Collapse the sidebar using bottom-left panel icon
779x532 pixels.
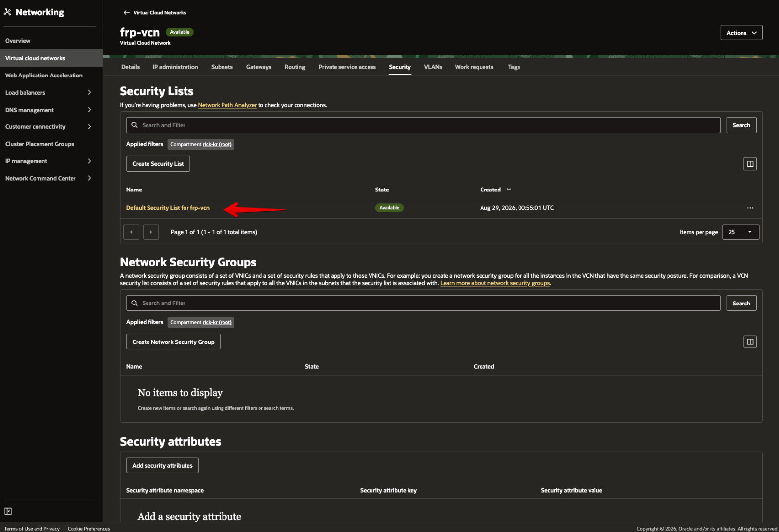pyautogui.click(x=8, y=511)
